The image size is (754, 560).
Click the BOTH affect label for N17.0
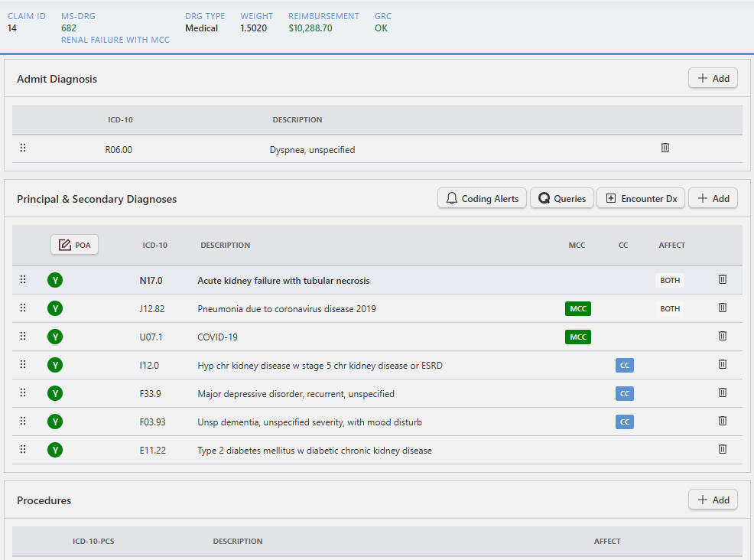click(x=669, y=280)
